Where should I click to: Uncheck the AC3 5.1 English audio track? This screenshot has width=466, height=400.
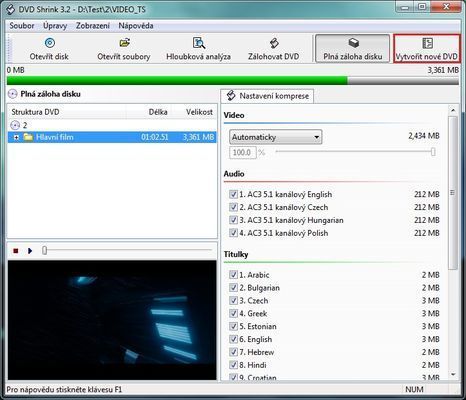pos(233,194)
